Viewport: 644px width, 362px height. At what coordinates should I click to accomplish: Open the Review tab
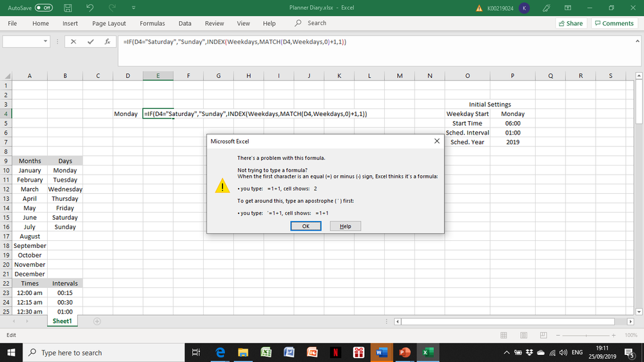click(x=215, y=23)
